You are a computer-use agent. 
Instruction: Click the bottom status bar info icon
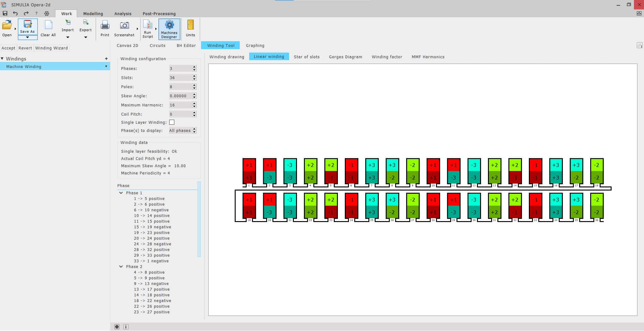coord(126,327)
